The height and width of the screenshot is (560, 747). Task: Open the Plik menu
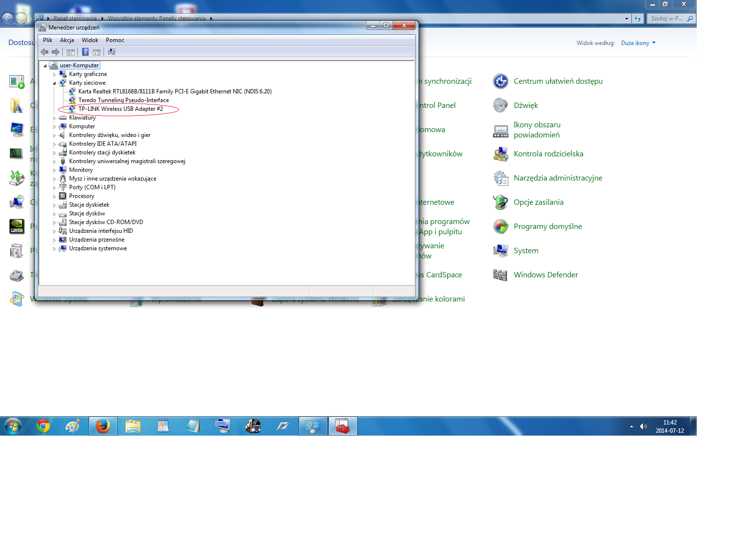(x=47, y=40)
